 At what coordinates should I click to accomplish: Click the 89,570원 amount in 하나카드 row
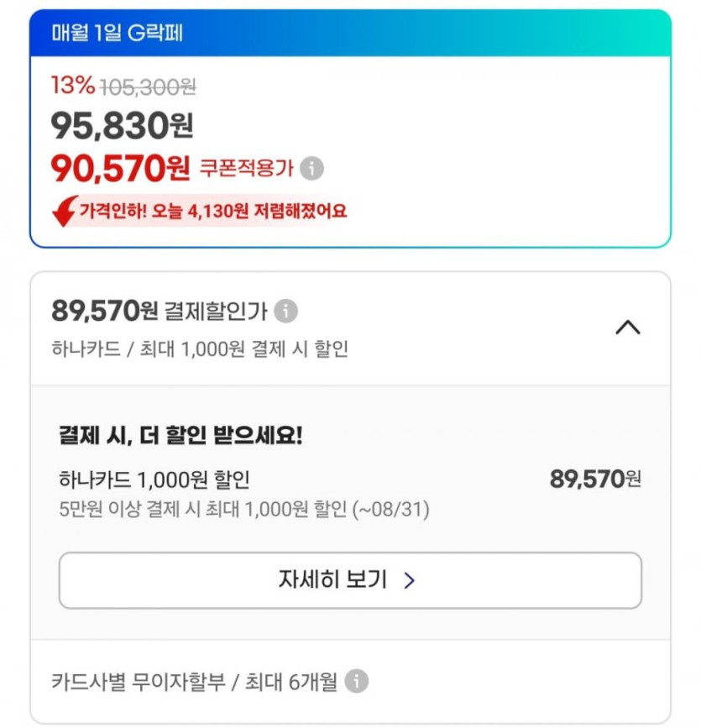click(595, 479)
